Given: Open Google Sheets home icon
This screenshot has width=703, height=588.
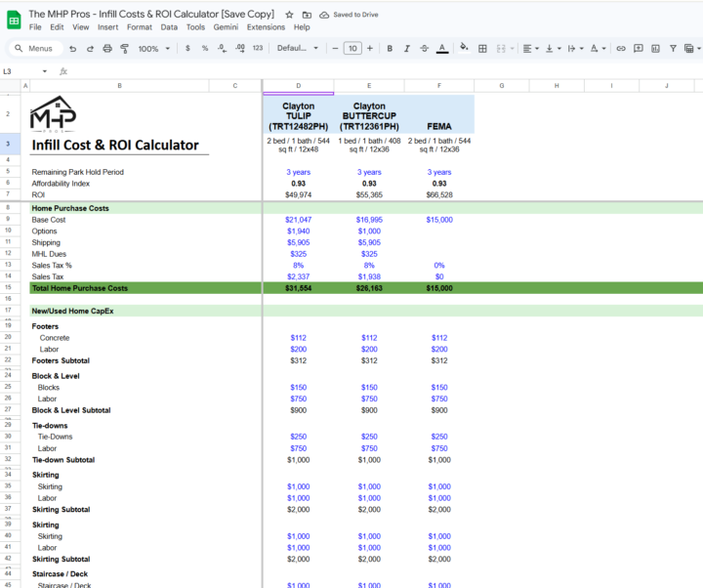Looking at the screenshot, I should tap(14, 21).
